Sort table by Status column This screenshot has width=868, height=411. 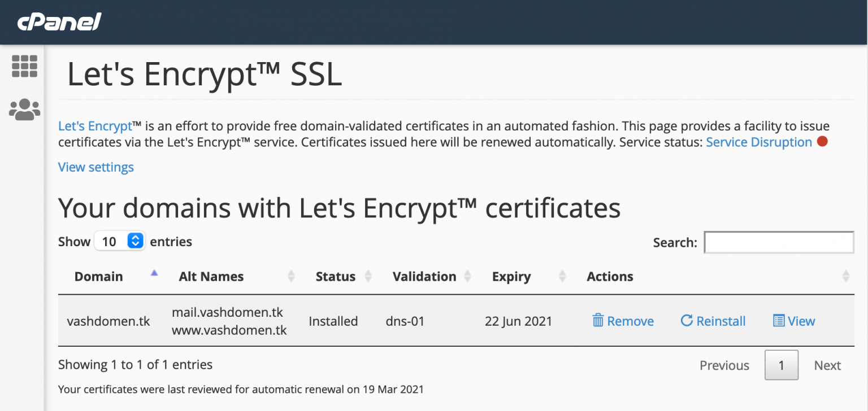coord(368,276)
